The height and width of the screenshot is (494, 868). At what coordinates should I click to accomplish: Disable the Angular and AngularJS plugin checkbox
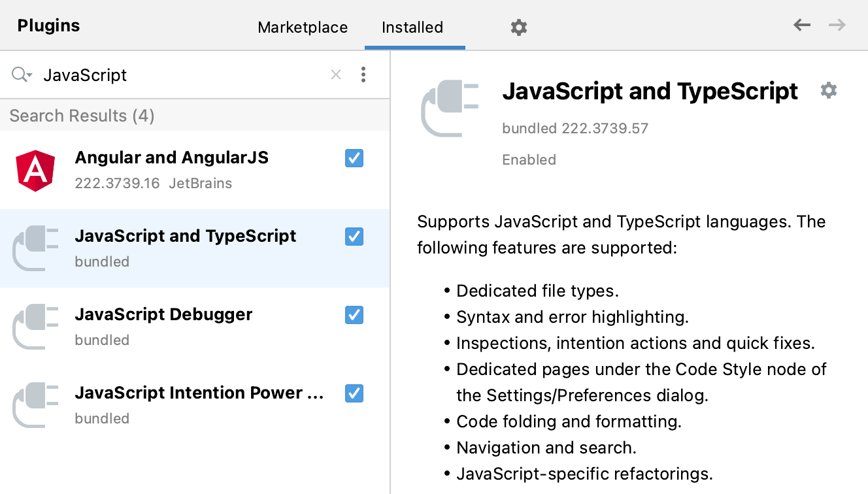(x=354, y=158)
